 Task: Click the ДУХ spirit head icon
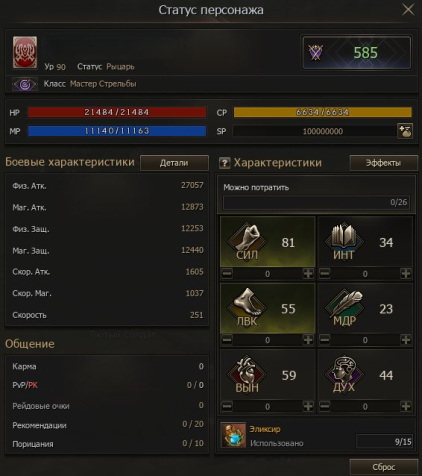click(344, 374)
